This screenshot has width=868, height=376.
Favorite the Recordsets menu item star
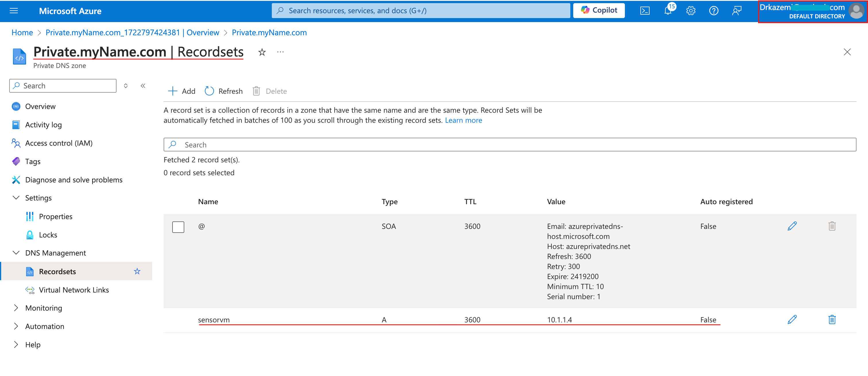point(137,272)
